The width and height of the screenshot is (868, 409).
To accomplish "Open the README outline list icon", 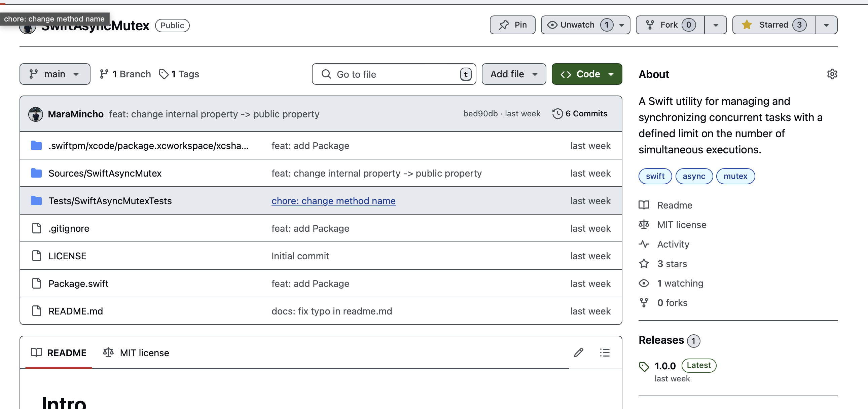I will (605, 352).
